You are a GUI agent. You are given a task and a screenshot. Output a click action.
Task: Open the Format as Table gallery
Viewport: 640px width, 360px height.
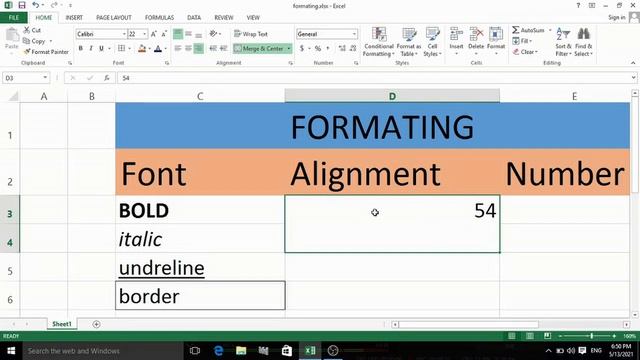(409, 42)
